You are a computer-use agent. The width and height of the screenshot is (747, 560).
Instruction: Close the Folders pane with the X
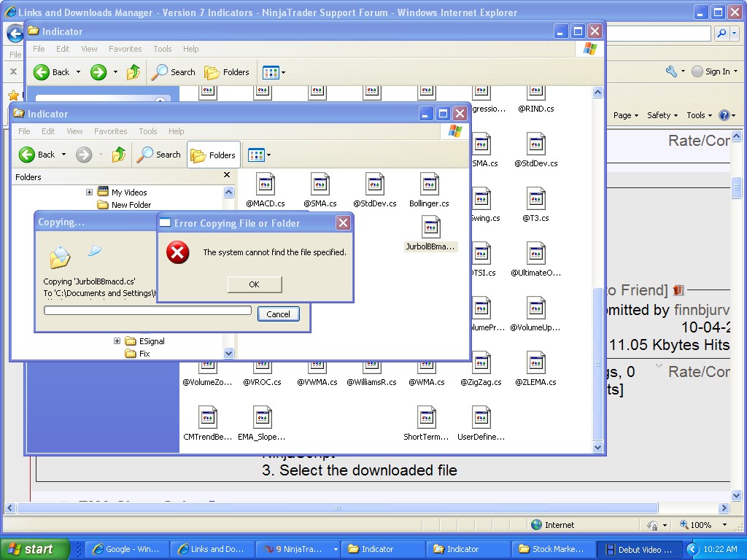click(227, 175)
